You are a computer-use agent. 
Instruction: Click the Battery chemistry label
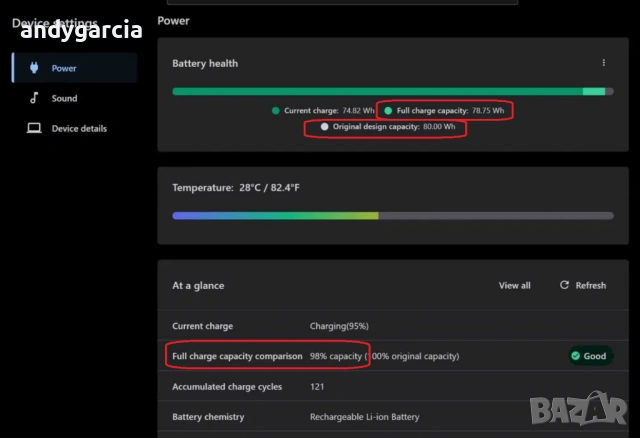tap(208, 417)
